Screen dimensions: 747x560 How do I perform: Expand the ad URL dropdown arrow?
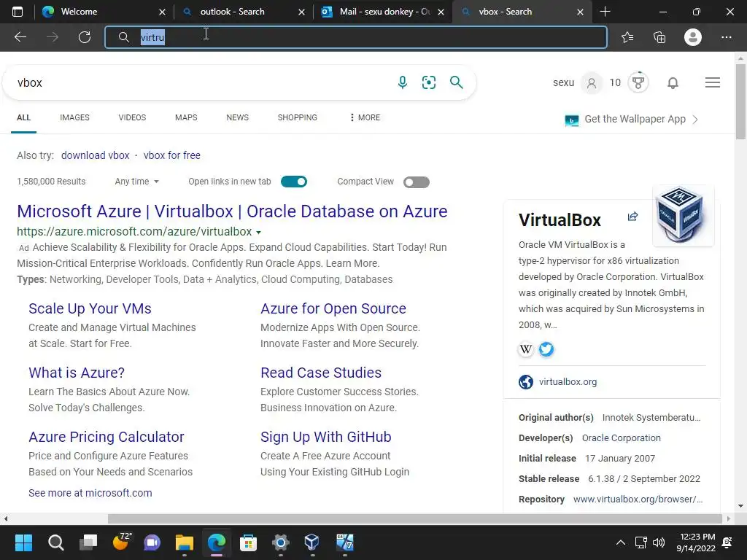[x=259, y=233]
